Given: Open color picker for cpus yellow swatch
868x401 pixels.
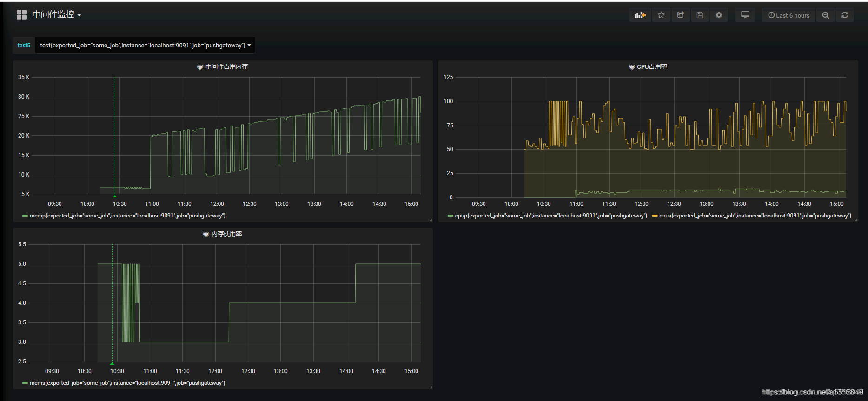Looking at the screenshot, I should pos(655,216).
